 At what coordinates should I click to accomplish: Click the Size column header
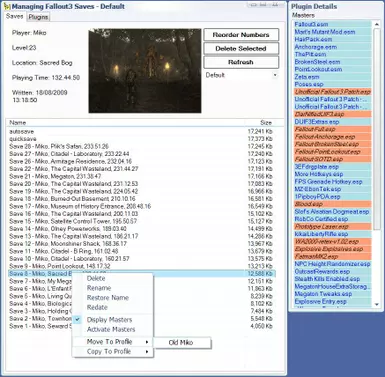(266, 122)
